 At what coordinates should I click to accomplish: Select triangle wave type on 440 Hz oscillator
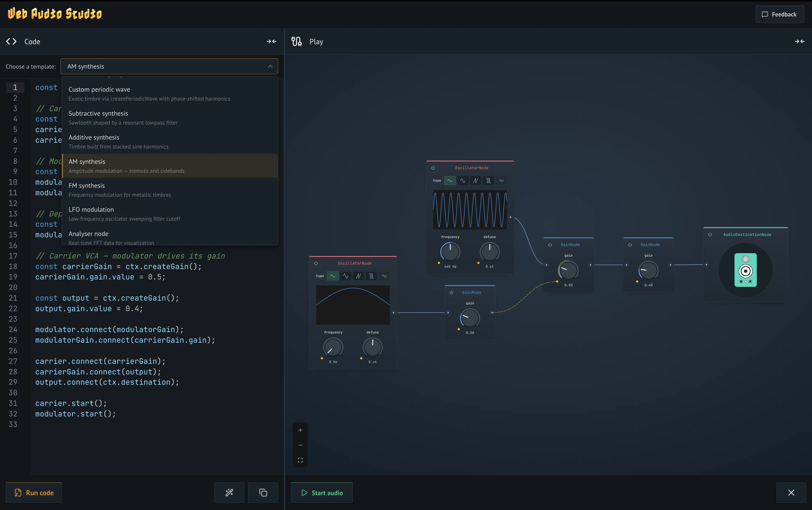(463, 181)
